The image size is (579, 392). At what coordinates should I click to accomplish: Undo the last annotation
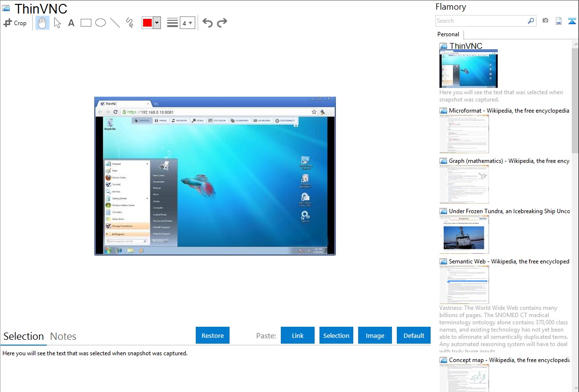[x=207, y=23]
